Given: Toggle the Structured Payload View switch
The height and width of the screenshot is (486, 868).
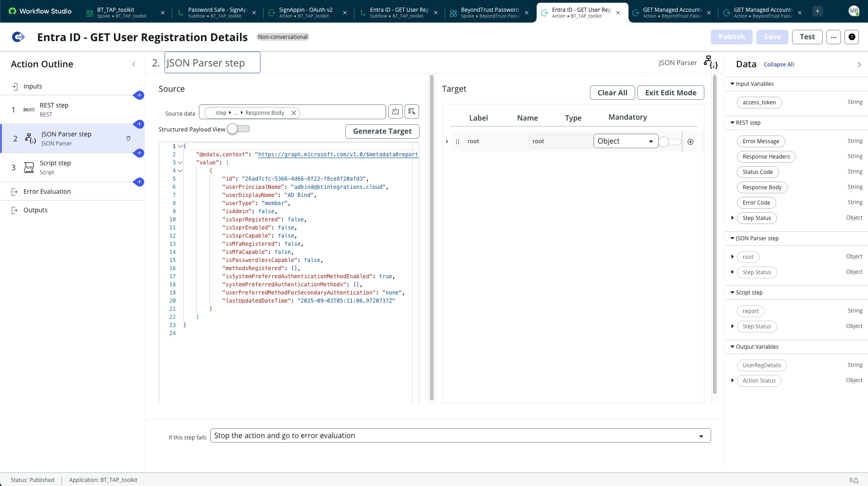Looking at the screenshot, I should pyautogui.click(x=238, y=129).
